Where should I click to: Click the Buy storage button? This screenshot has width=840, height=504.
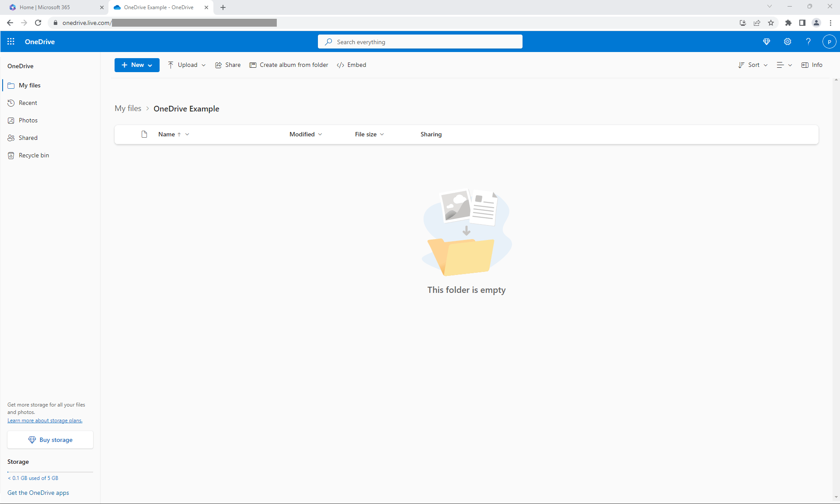coord(50,440)
